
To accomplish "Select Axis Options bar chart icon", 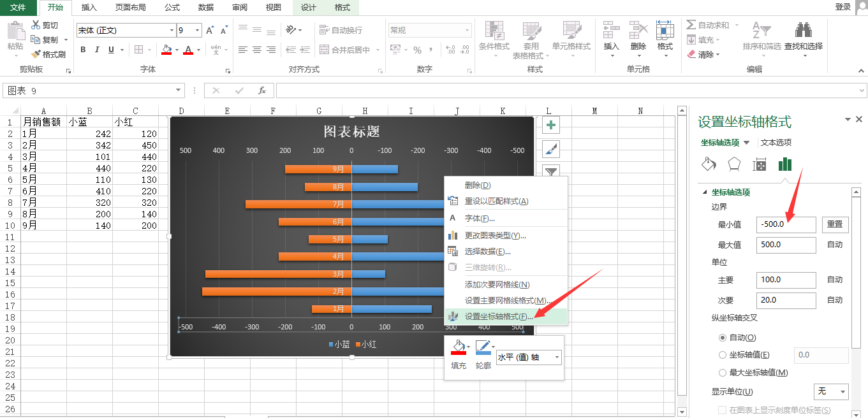I will click(784, 164).
